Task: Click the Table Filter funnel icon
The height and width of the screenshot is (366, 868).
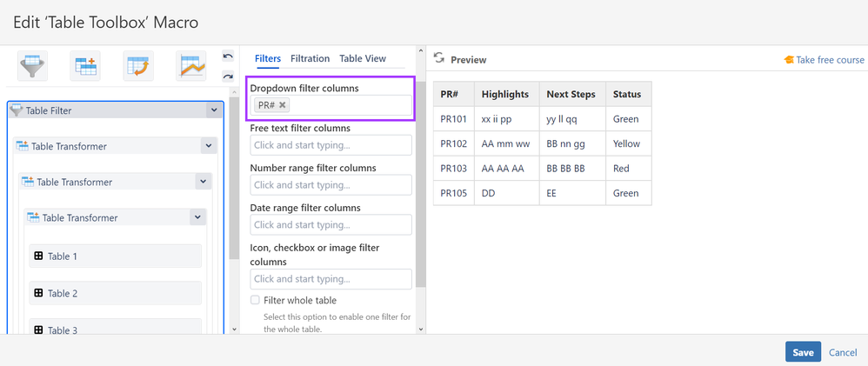Action: point(33,66)
